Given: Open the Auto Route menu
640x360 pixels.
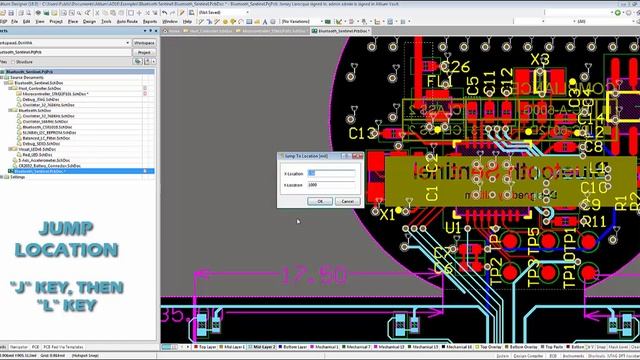Looking at the screenshot, I should [x=127, y=21].
